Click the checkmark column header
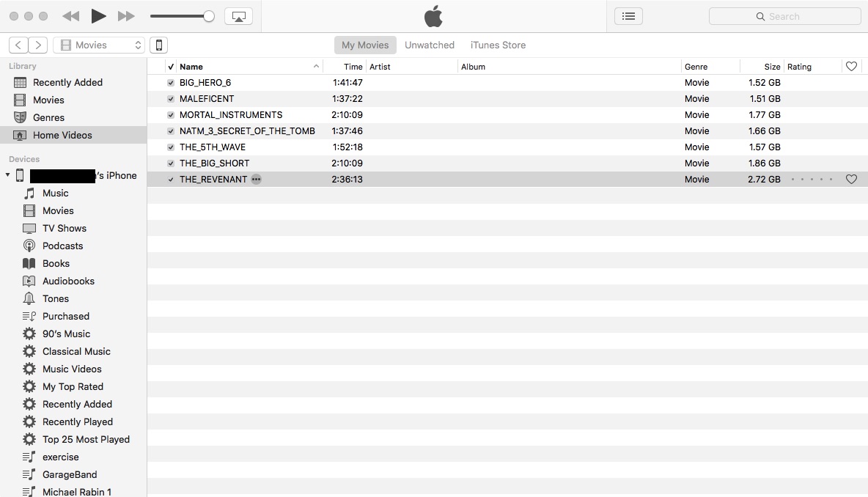The image size is (868, 497). pyautogui.click(x=171, y=67)
